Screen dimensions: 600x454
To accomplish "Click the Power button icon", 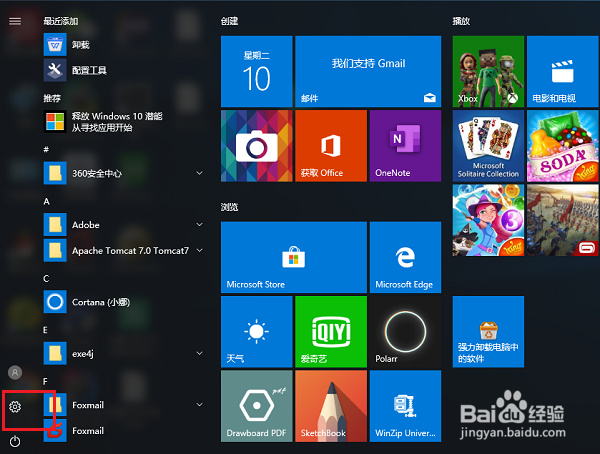I will (x=15, y=441).
